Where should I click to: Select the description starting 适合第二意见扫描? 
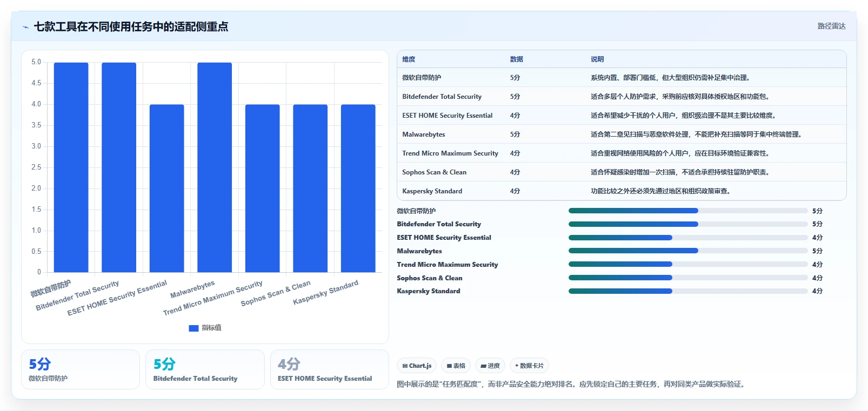(696, 134)
